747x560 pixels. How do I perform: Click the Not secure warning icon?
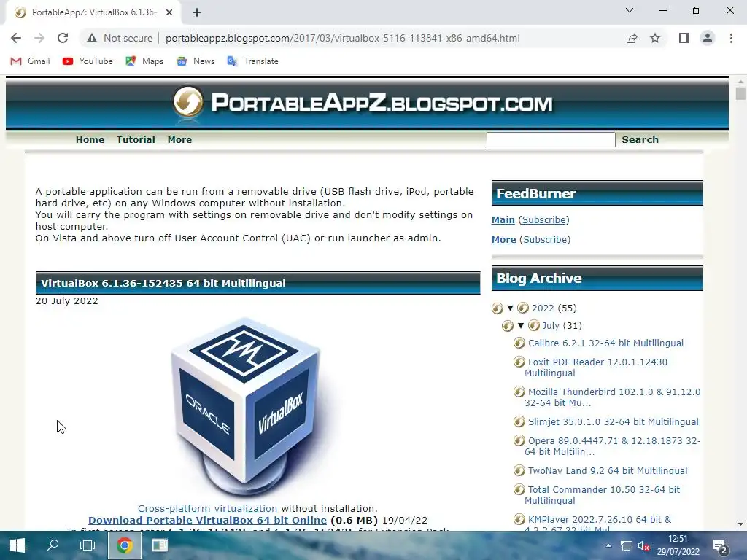point(92,38)
